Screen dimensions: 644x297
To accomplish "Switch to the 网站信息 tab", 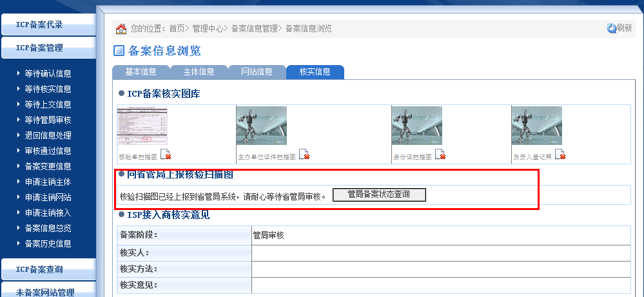I will point(257,72).
